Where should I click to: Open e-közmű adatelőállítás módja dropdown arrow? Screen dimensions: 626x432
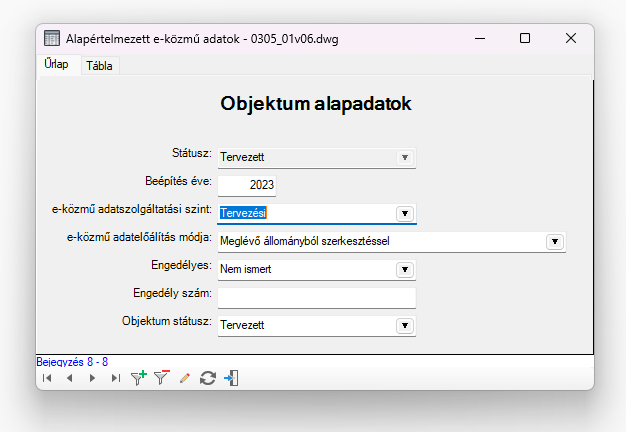pos(555,242)
